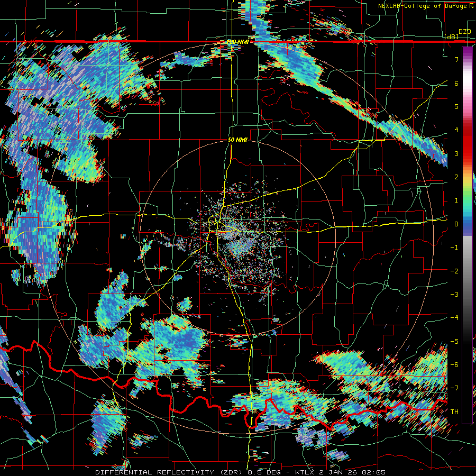Screen dimensions: 476x476
Task: Click the "-7" value on the dB scale
Action: (x=454, y=388)
